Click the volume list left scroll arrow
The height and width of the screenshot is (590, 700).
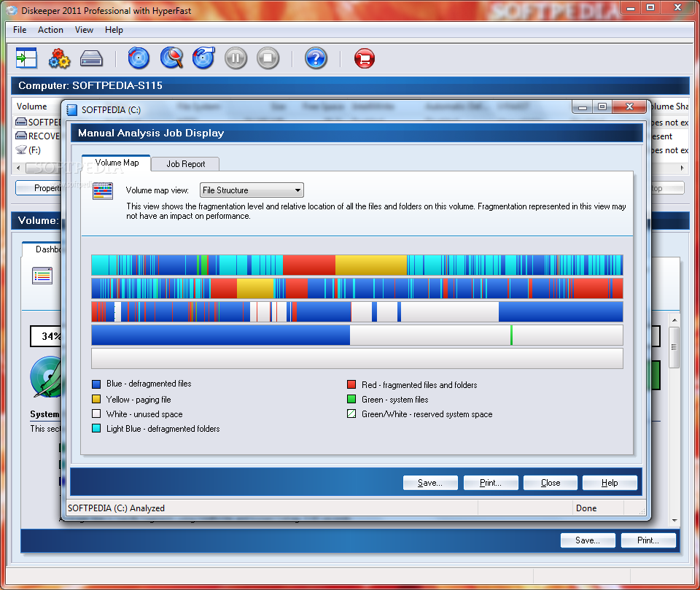tap(18, 168)
